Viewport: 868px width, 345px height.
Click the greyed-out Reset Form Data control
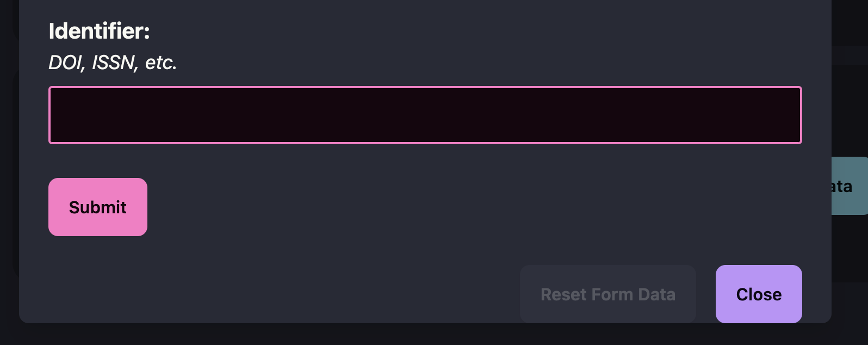click(607, 294)
